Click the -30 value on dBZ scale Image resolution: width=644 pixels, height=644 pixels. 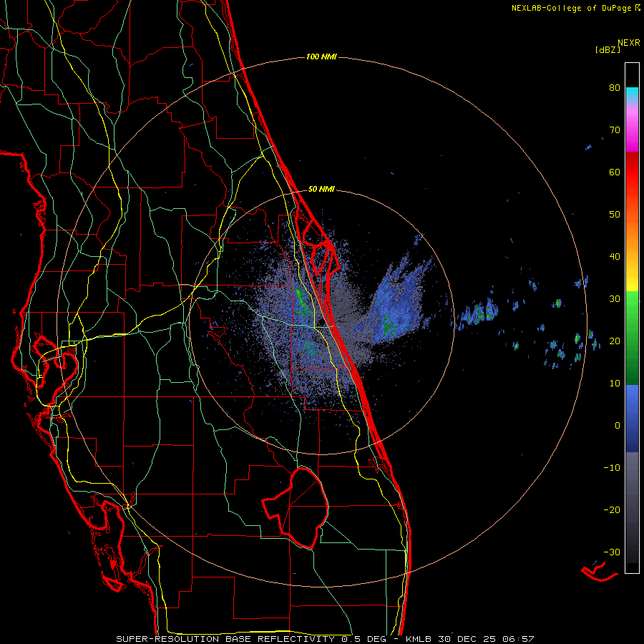pos(612,552)
